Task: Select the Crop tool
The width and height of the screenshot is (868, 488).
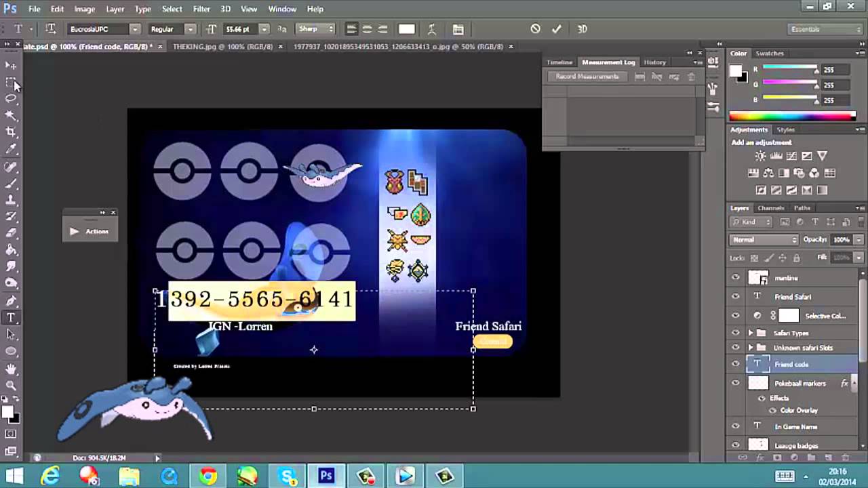Action: click(11, 132)
